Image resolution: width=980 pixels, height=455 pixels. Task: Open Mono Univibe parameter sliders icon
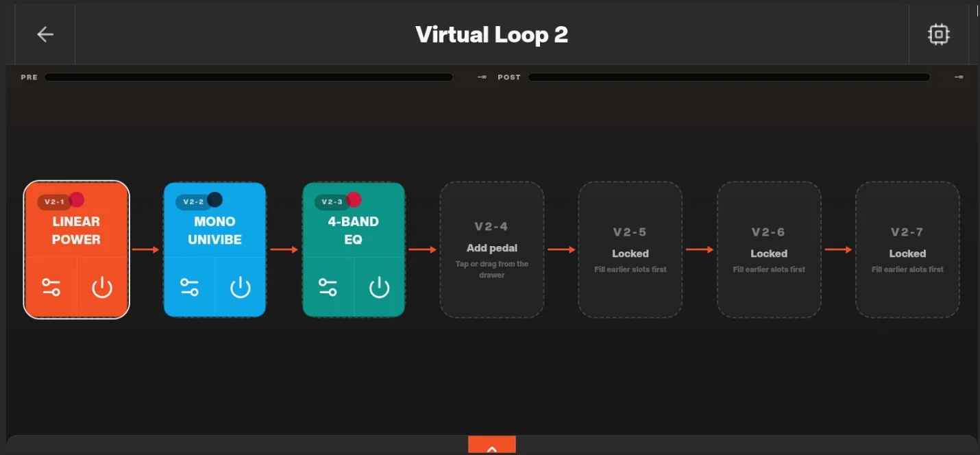[x=189, y=288]
